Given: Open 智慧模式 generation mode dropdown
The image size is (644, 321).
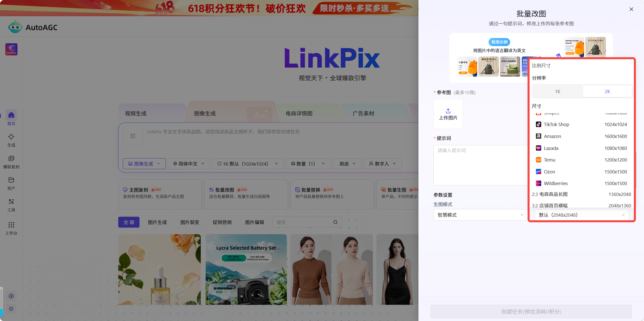Looking at the screenshot, I should (x=480, y=215).
